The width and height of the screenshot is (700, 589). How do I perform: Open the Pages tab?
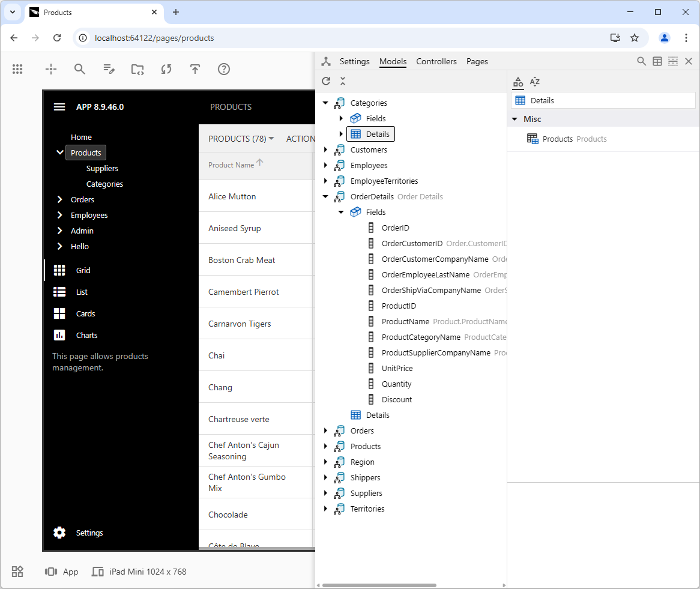(477, 61)
